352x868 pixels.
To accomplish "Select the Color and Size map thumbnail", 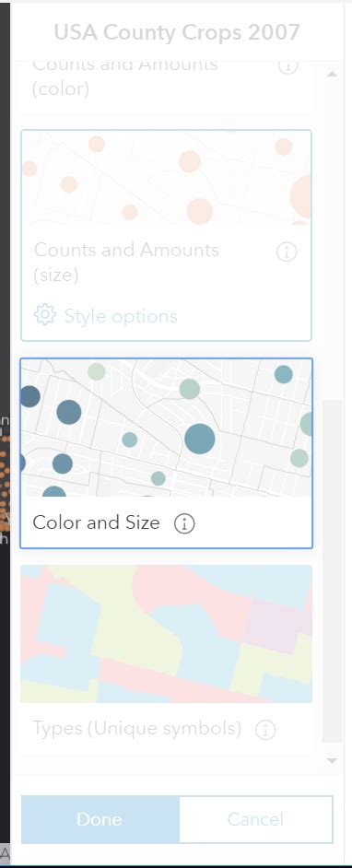I will (x=166, y=428).
